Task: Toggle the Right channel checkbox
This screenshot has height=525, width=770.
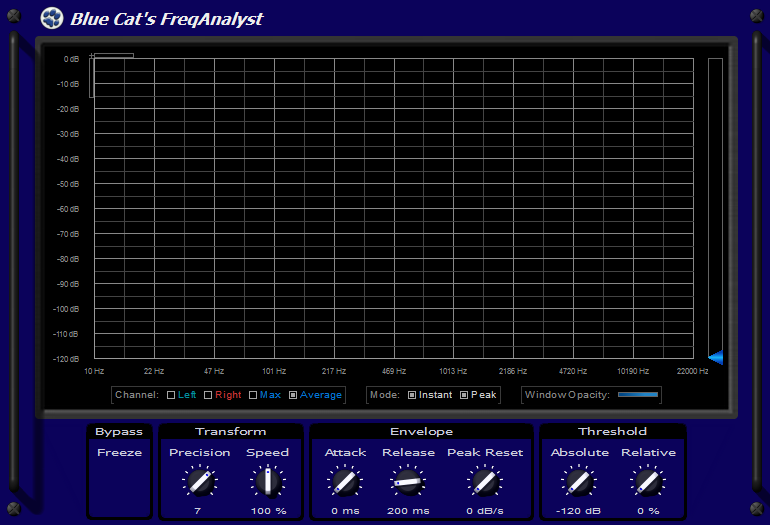Action: coord(208,395)
